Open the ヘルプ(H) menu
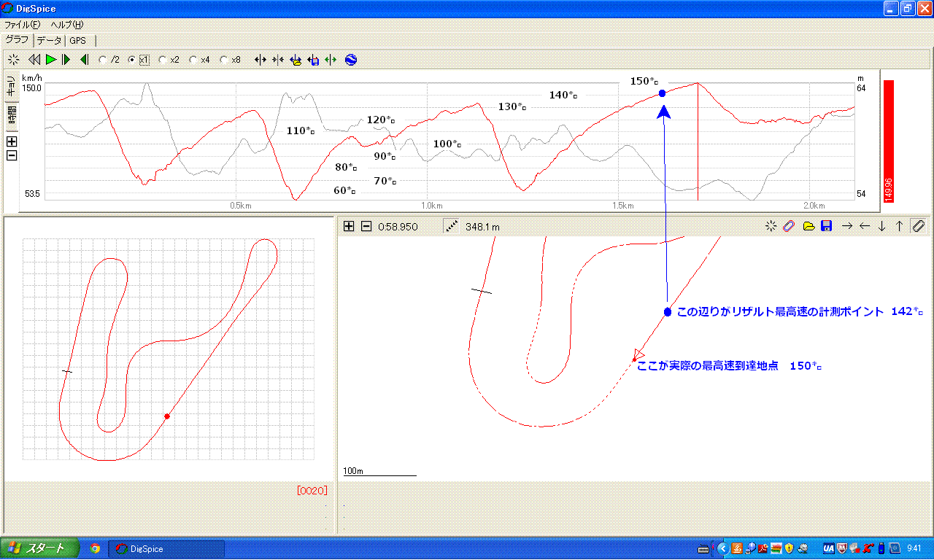 point(67,24)
